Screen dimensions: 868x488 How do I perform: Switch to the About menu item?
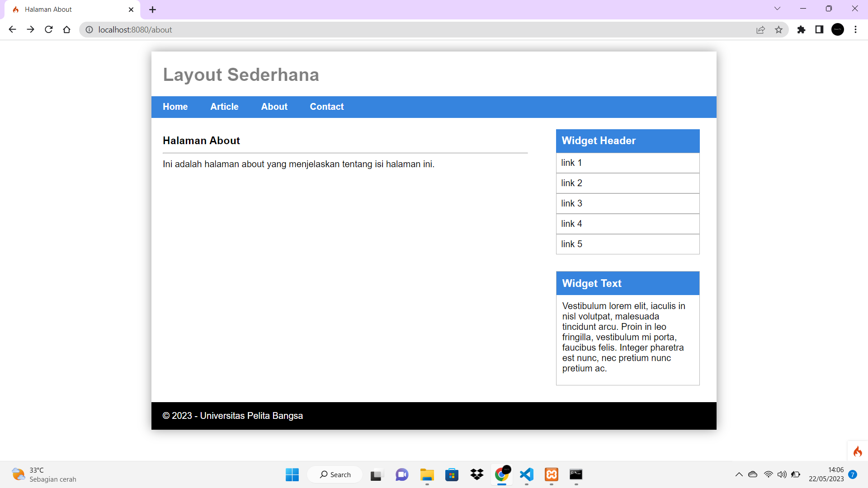pyautogui.click(x=274, y=107)
